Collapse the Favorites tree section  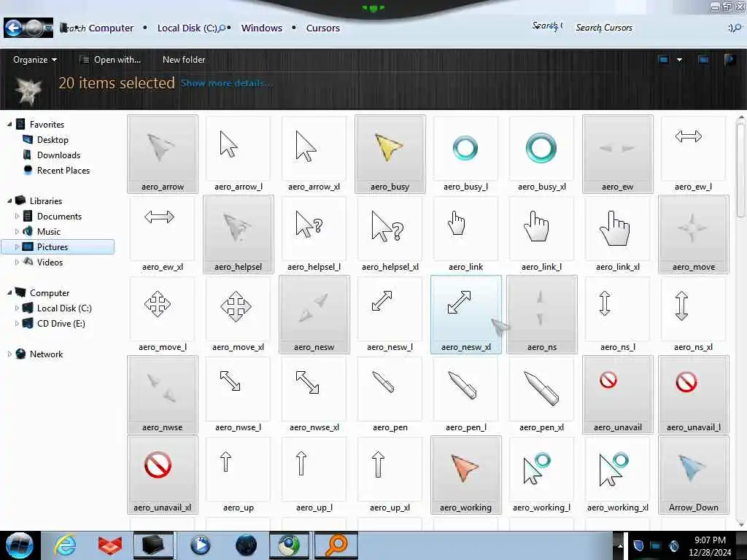point(9,124)
